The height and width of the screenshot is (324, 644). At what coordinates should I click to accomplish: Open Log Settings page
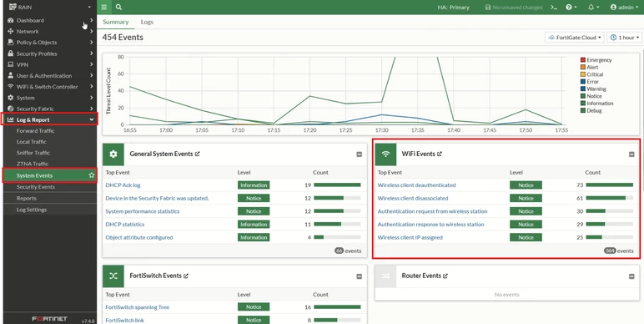pyautogui.click(x=32, y=210)
